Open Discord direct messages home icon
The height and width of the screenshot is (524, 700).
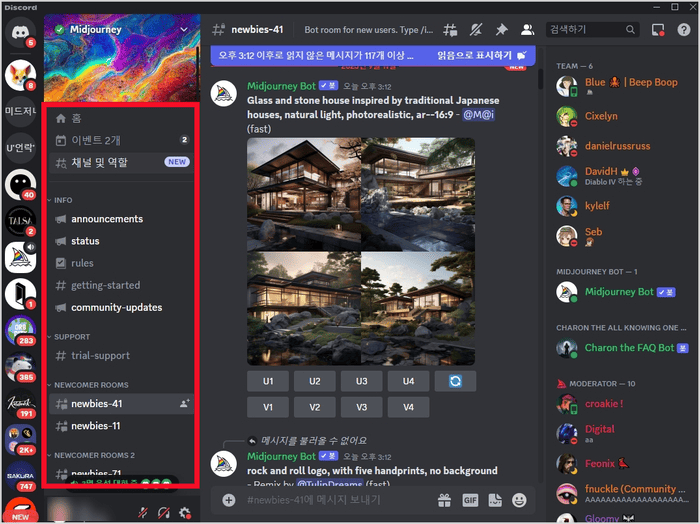coord(20,32)
